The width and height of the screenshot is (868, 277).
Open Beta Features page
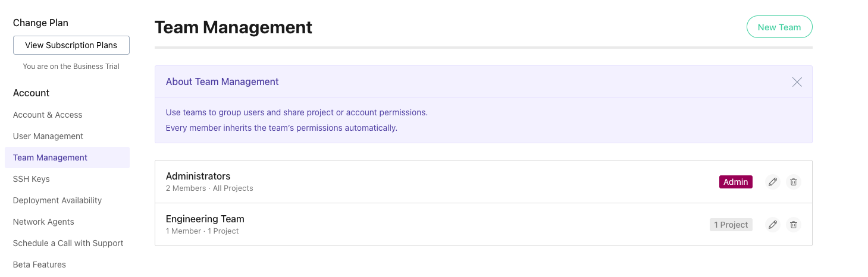(39, 265)
